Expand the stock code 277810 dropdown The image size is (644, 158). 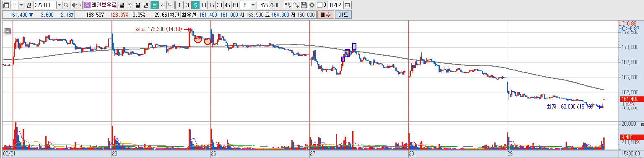pyautogui.click(x=59, y=5)
